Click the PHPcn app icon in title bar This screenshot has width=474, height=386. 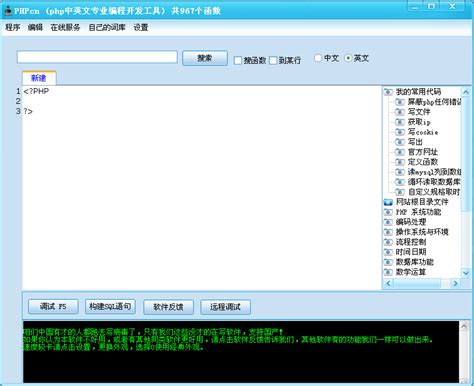pos(8,10)
